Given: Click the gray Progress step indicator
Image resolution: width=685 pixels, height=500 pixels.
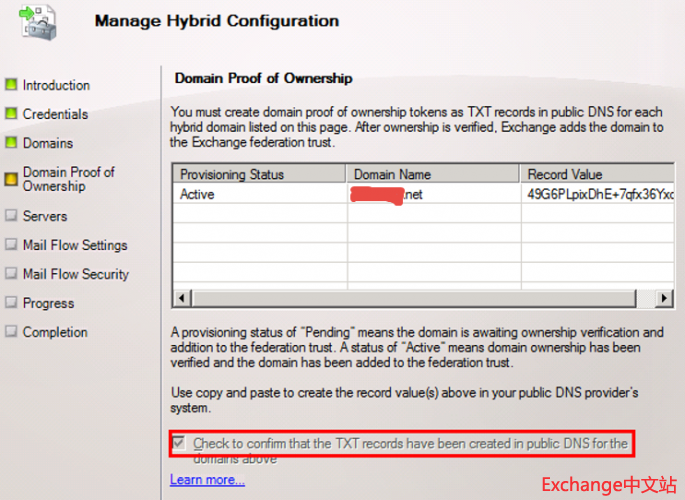Looking at the screenshot, I should pyautogui.click(x=12, y=303).
